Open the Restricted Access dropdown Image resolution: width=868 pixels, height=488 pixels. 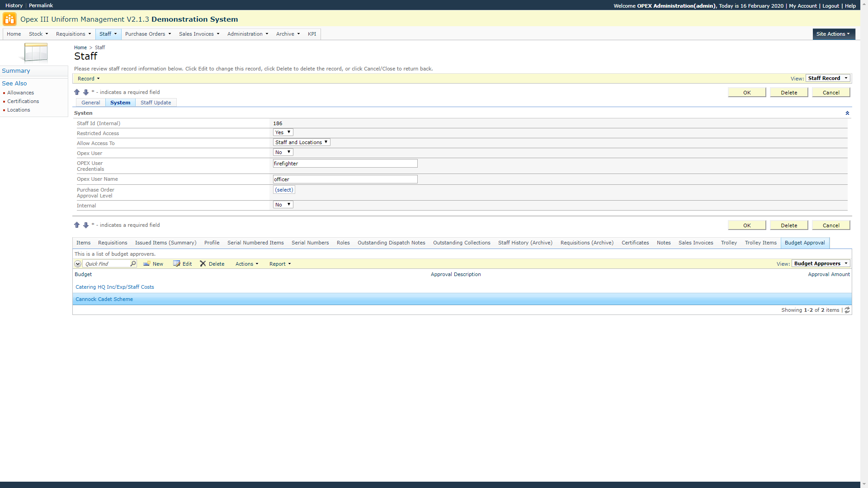[x=283, y=132]
